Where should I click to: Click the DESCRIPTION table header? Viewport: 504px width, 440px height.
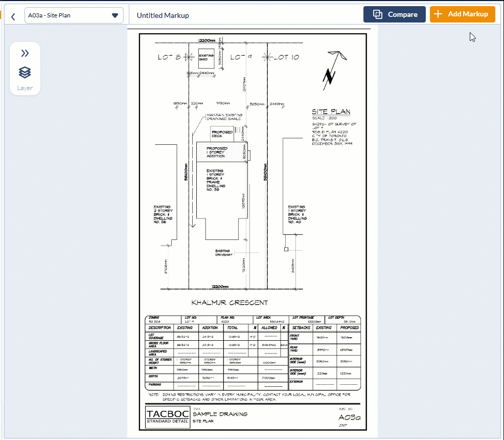[x=159, y=328]
